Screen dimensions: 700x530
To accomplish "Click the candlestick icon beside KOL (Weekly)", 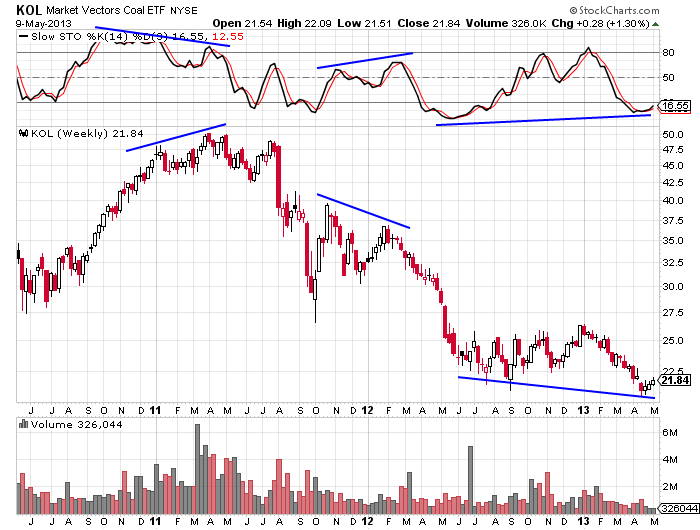I will coord(24,133).
